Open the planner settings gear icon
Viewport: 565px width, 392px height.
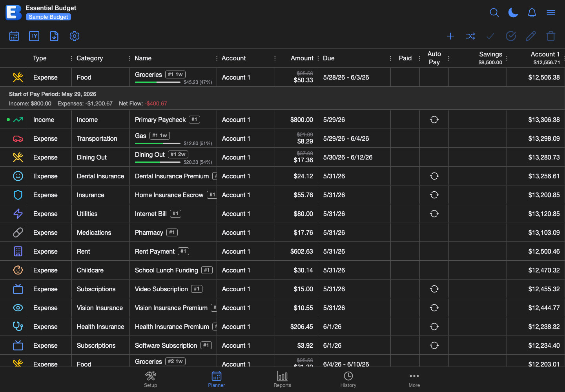pyautogui.click(x=75, y=36)
